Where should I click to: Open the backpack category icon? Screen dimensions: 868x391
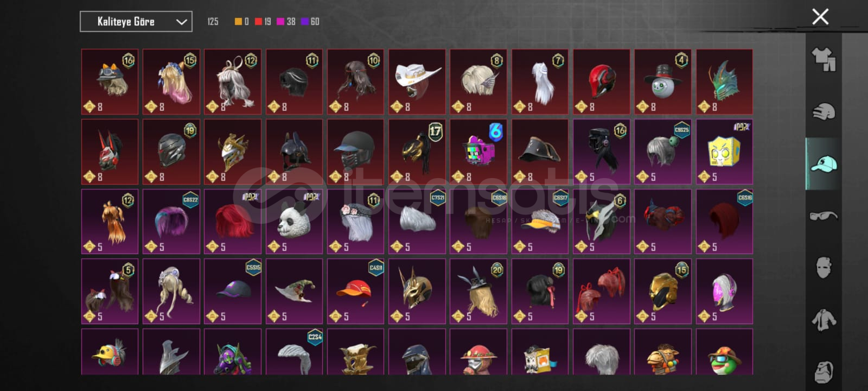(x=824, y=371)
